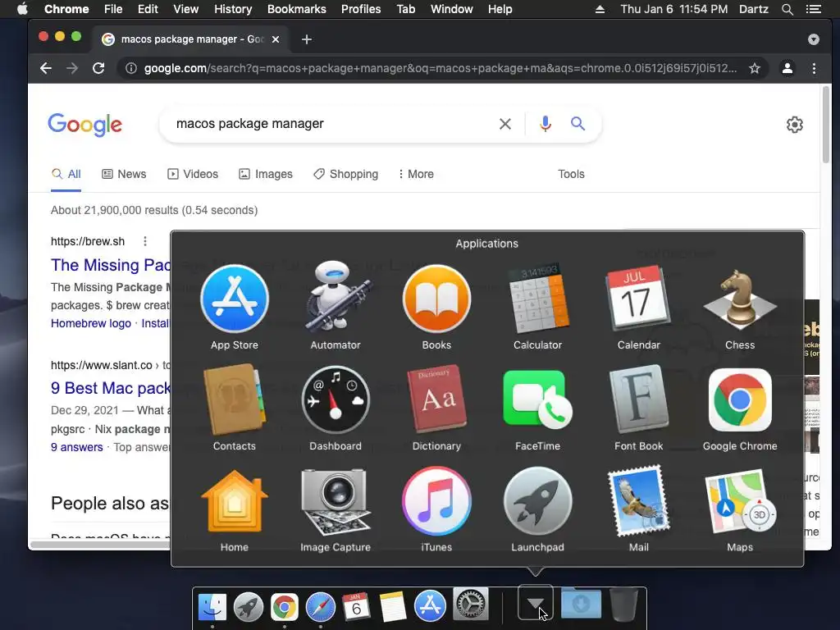The width and height of the screenshot is (840, 630).
Task: Open the tab search dropdown arrow
Action: [813, 39]
